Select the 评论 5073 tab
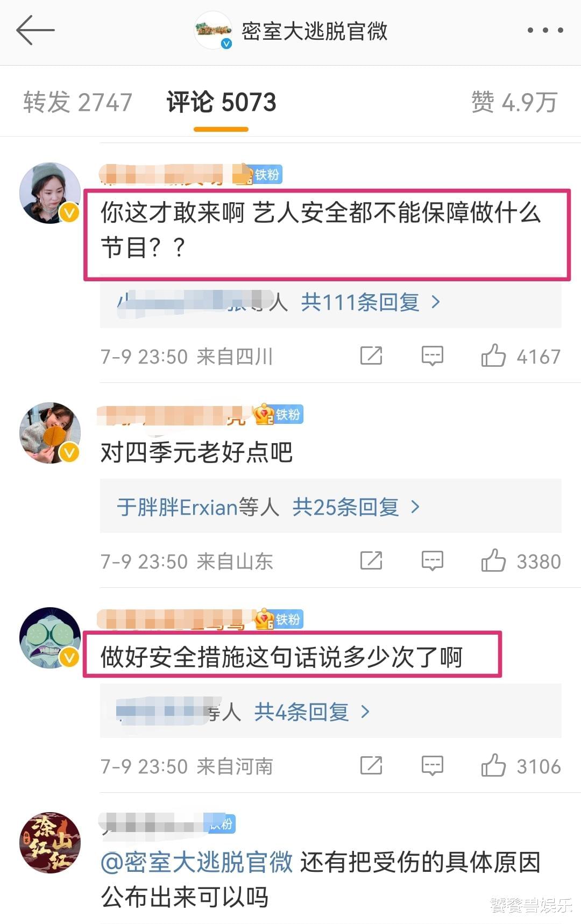 [221, 102]
